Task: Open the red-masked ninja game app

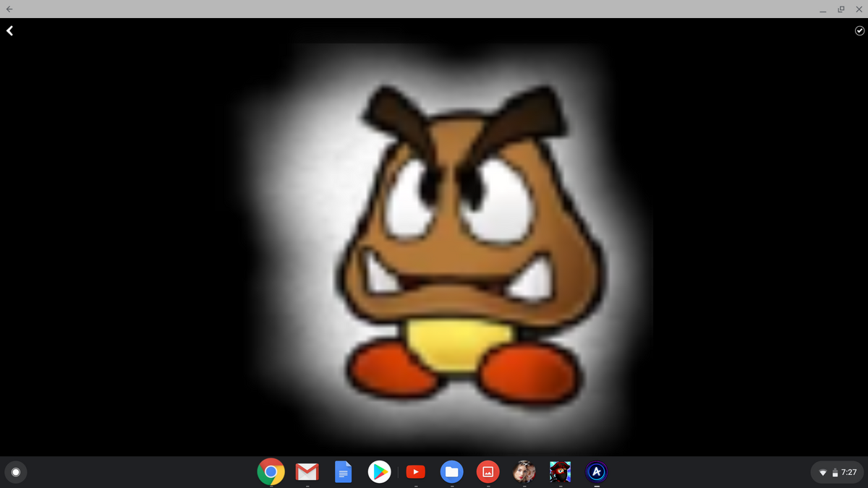Action: 561,472
